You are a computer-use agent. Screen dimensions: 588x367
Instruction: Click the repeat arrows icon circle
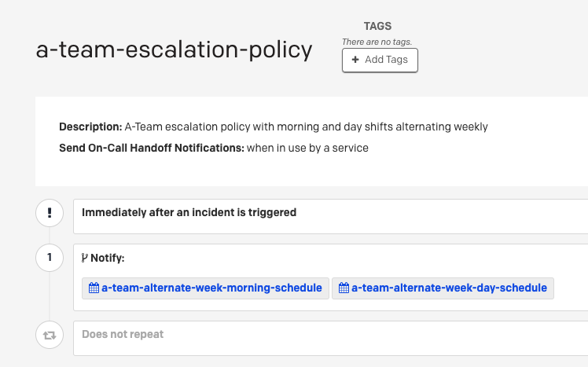point(50,335)
